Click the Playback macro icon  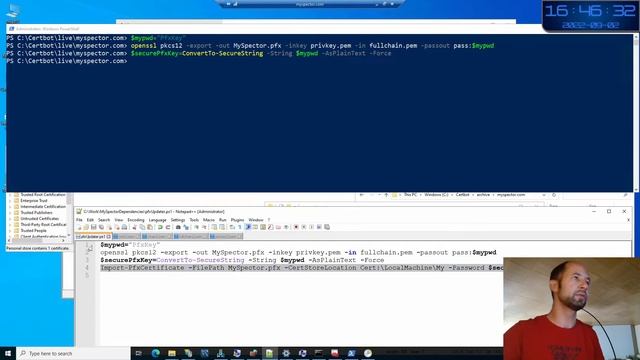311,227
